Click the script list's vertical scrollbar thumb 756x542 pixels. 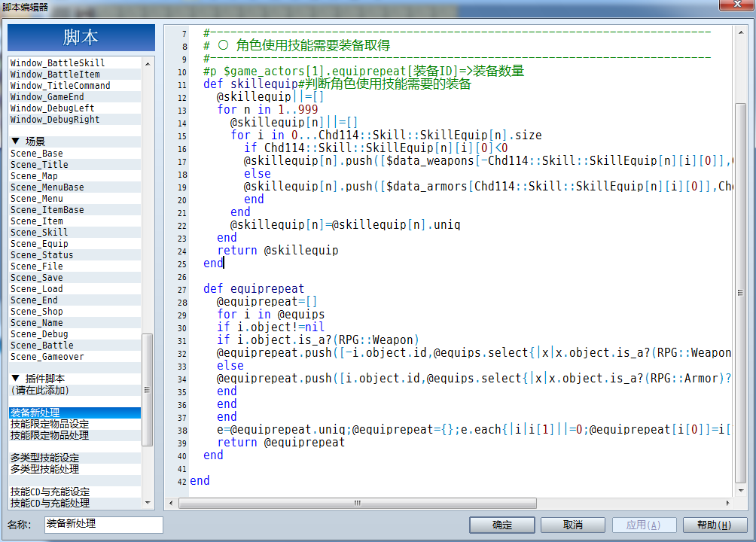(x=147, y=390)
